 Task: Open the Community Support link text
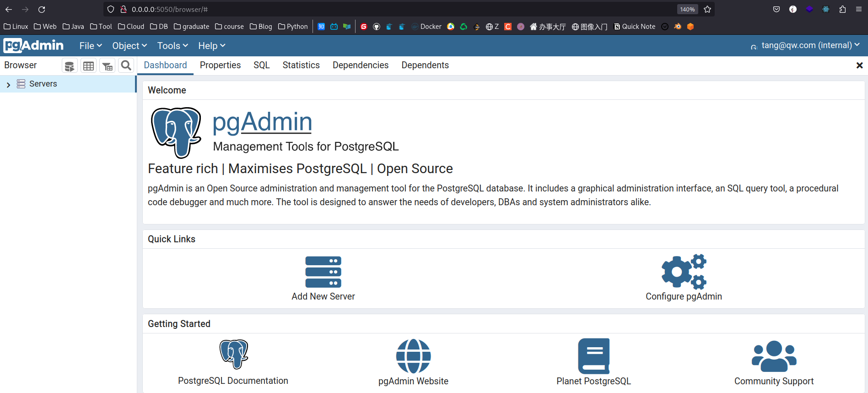(774, 381)
